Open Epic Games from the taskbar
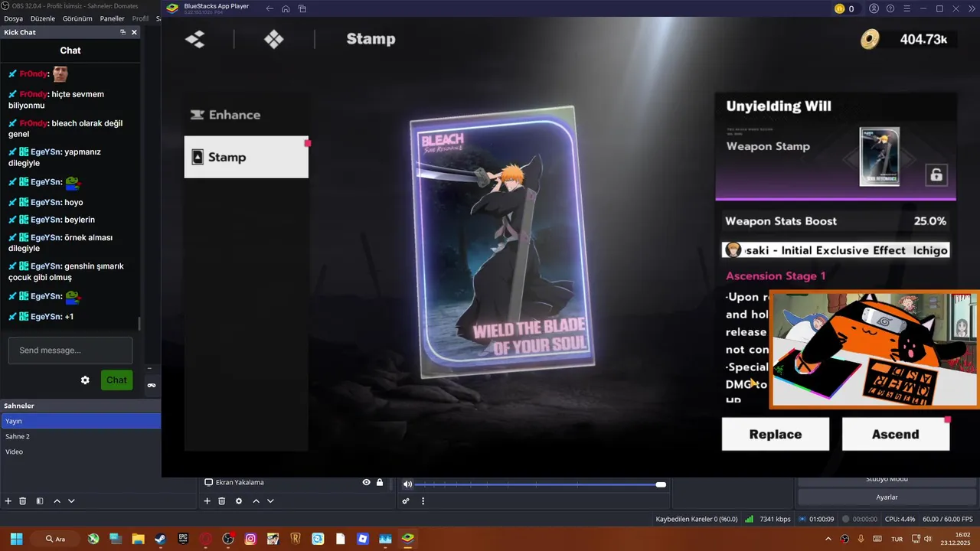 (x=183, y=539)
